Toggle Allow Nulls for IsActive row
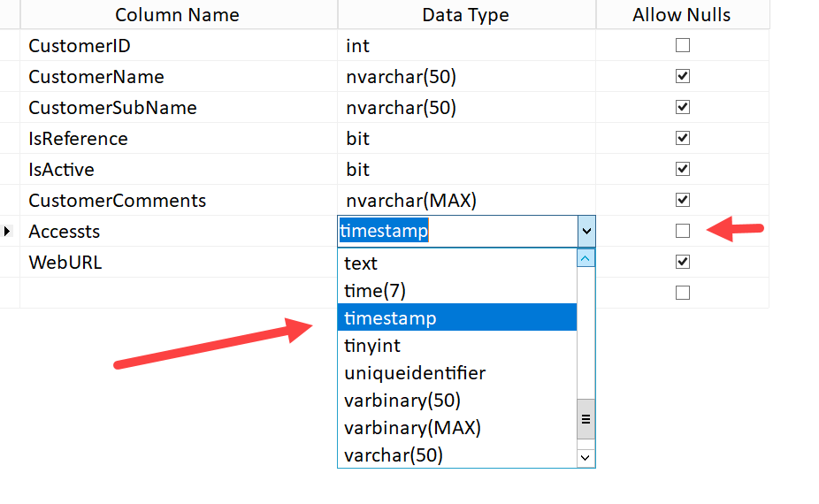The width and height of the screenshot is (819, 504). pos(682,169)
